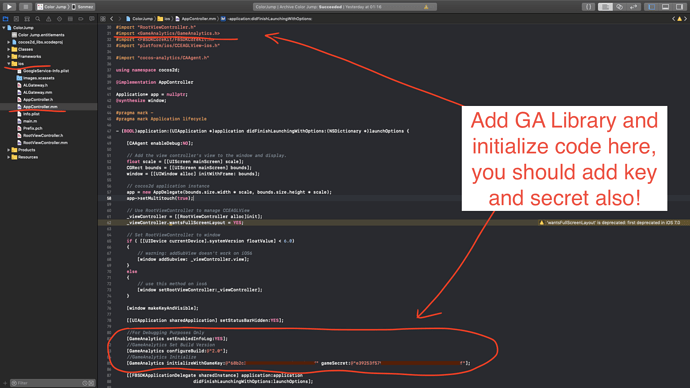Click '[CAAgent enableDebug:NO];' line
Screen dimensions: 690x388
(x=160, y=143)
